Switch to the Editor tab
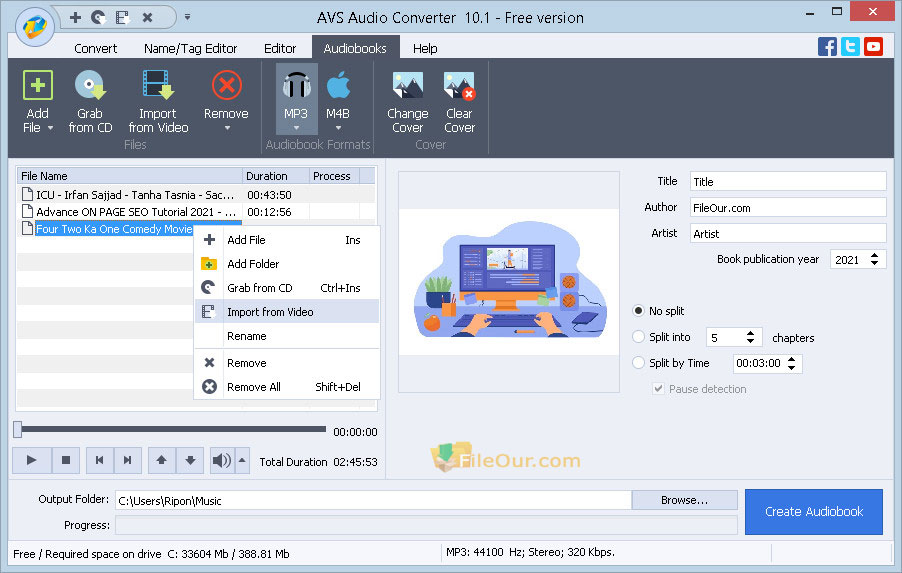Screen dimensions: 902x573 [x=280, y=48]
